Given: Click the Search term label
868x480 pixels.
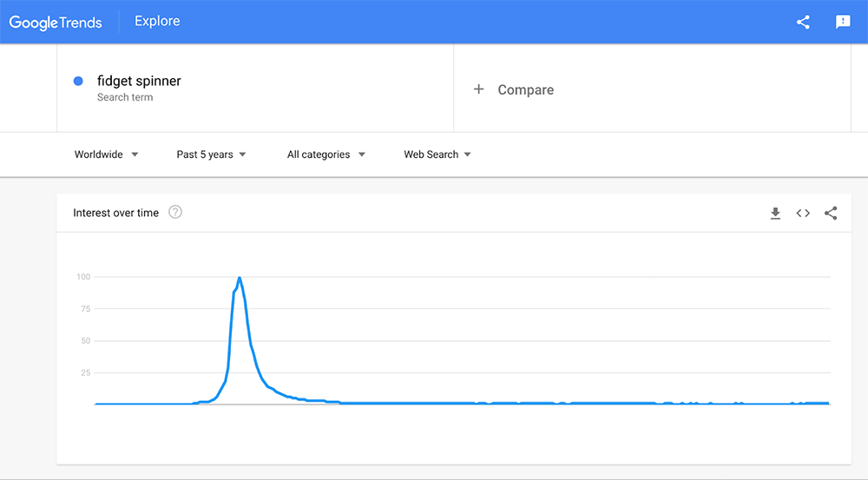Looking at the screenshot, I should pos(125,97).
